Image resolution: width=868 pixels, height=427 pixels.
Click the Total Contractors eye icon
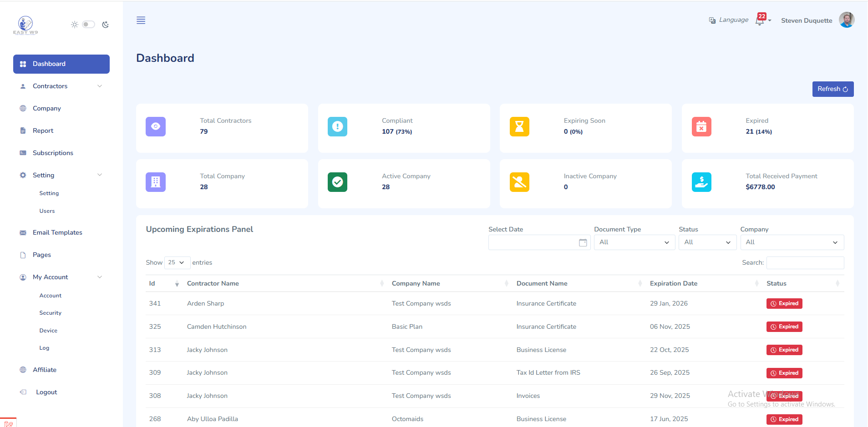pos(156,126)
